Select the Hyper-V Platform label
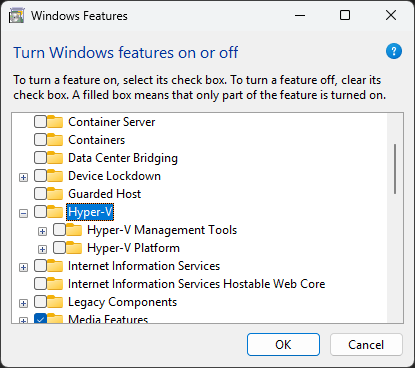415x368 pixels. point(133,248)
